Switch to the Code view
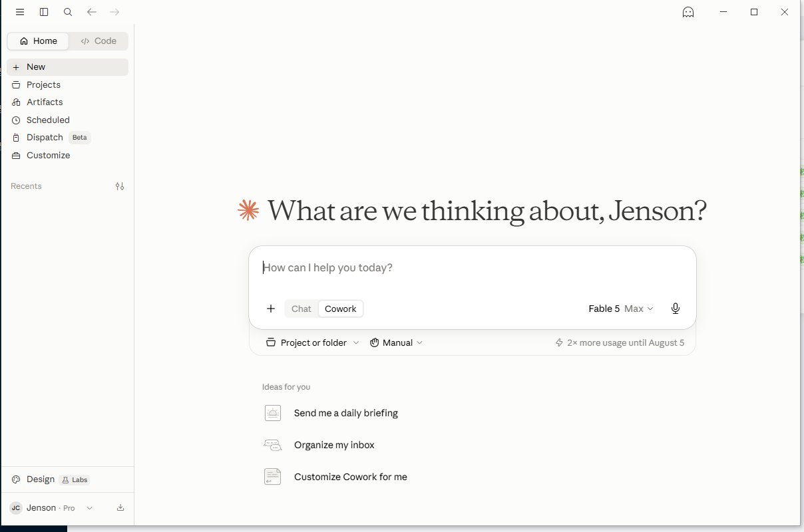The height and width of the screenshot is (532, 804). (99, 41)
